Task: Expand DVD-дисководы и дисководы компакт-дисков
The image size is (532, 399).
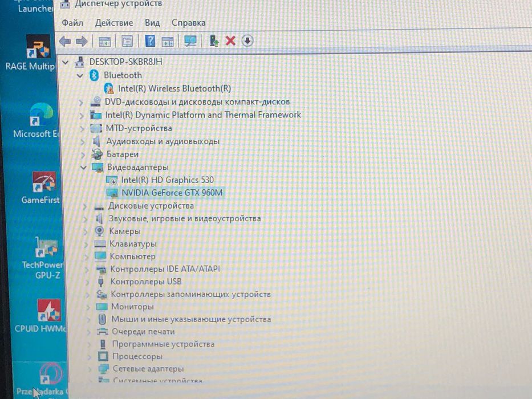Action: (81, 102)
